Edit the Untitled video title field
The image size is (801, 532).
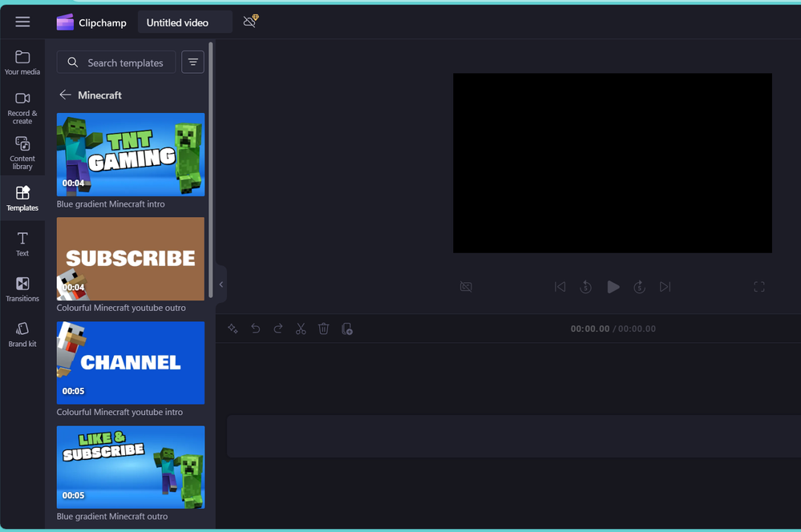pos(184,22)
